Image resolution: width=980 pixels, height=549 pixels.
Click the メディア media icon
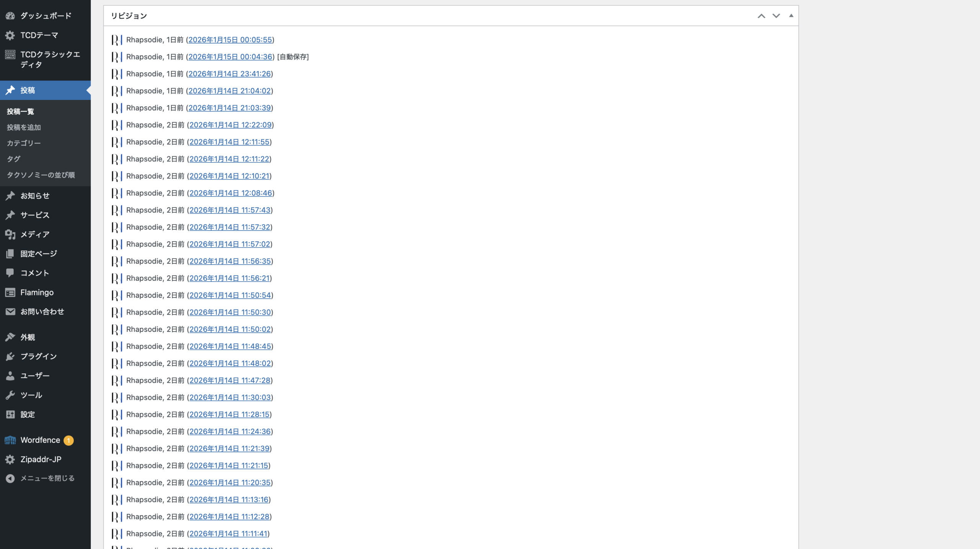coord(10,234)
